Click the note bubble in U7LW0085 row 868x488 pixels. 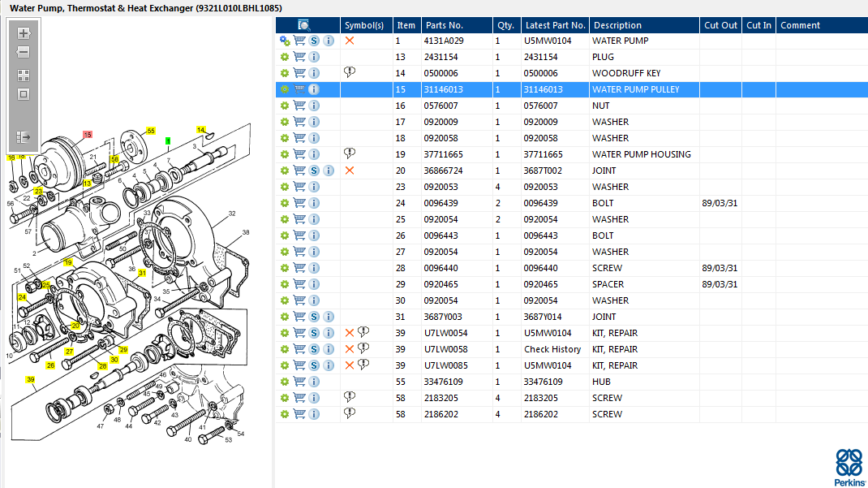[363, 365]
